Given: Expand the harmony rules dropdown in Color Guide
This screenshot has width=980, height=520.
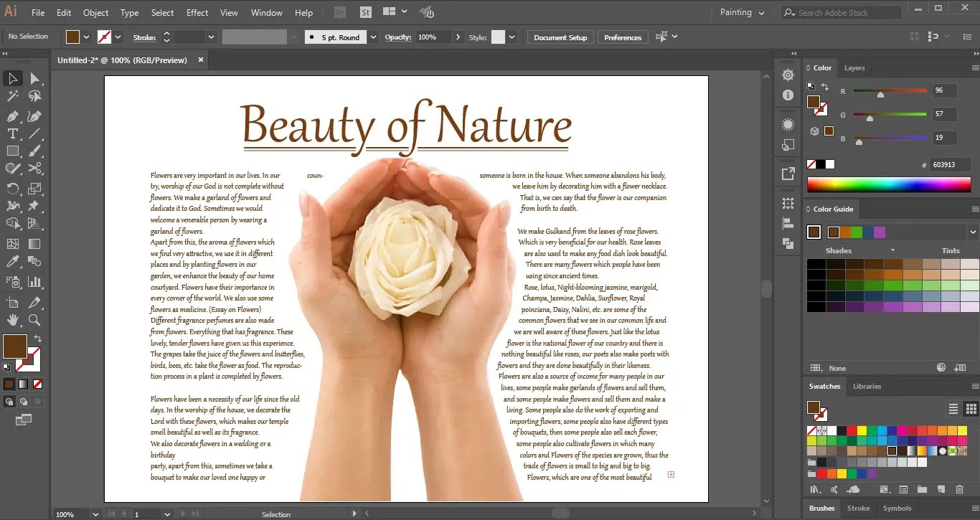Looking at the screenshot, I should click(x=973, y=232).
